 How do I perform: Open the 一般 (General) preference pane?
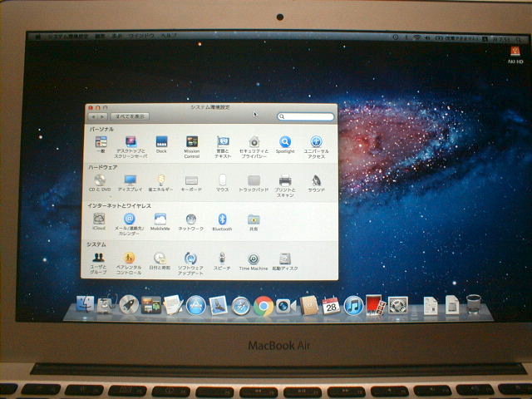click(101, 144)
